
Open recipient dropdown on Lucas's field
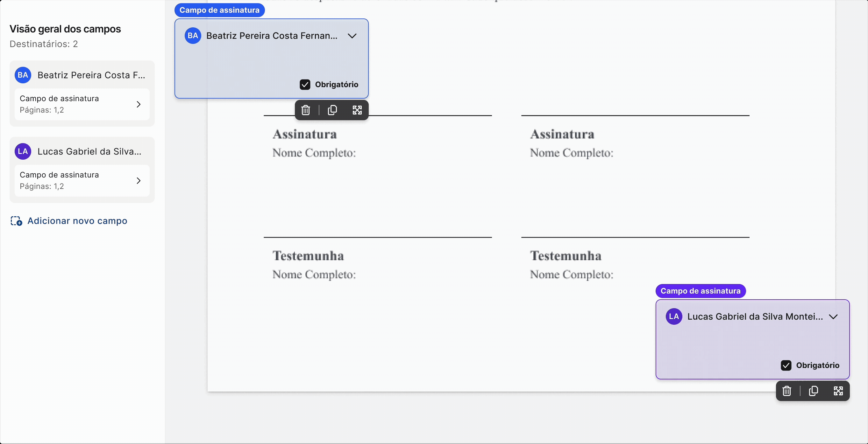[833, 316]
